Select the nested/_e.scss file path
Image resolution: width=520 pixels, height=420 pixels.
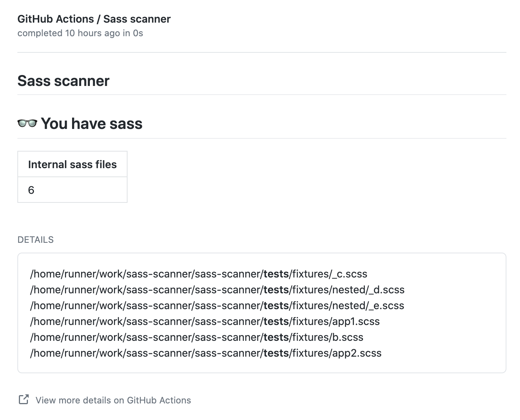point(217,306)
